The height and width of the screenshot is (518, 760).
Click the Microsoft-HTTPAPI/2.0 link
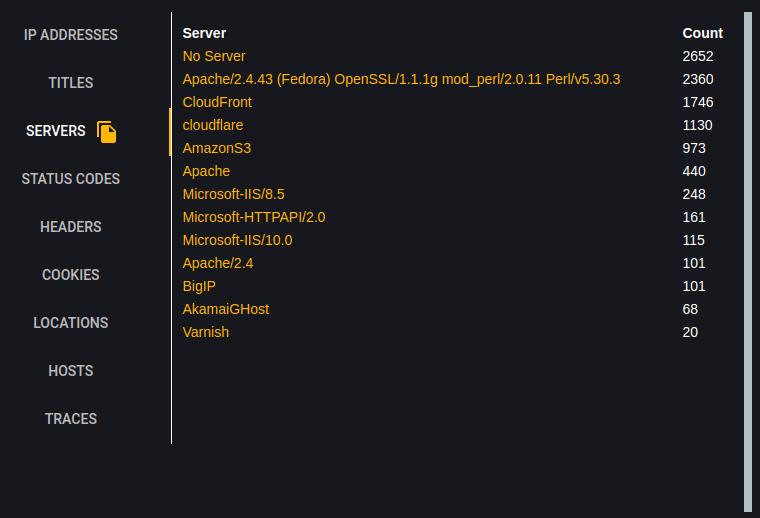[254, 217]
